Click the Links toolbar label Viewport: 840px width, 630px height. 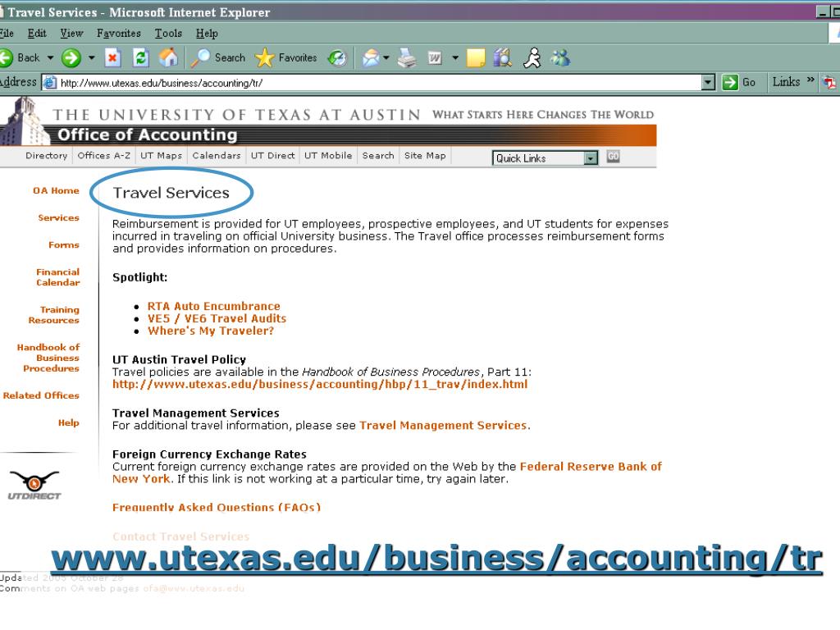pyautogui.click(x=786, y=82)
